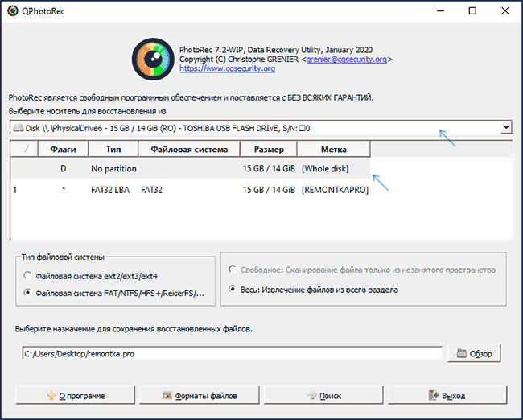
Task: Select ext2/ext3/ext4 file system option
Action: coord(90,276)
